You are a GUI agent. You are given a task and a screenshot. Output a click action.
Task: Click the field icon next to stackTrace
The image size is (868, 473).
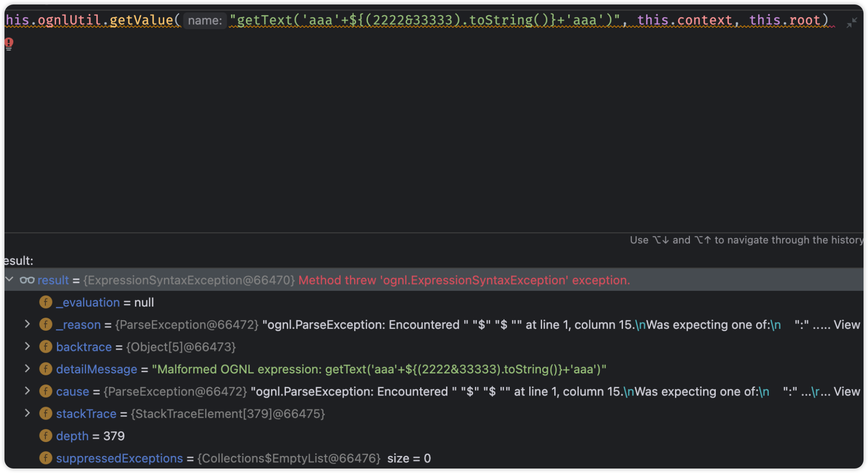pos(46,413)
